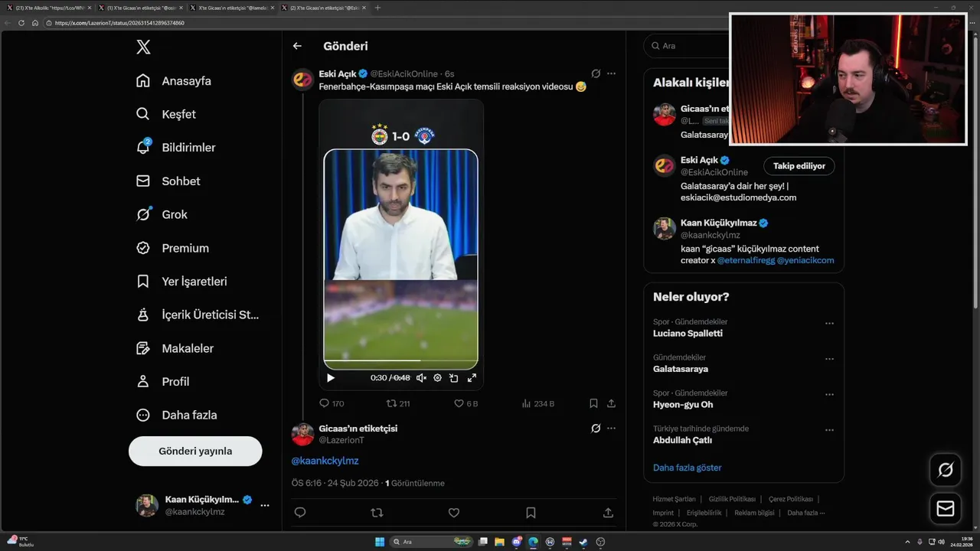Open floating messages envelope button
This screenshot has width=980, height=551.
[946, 509]
